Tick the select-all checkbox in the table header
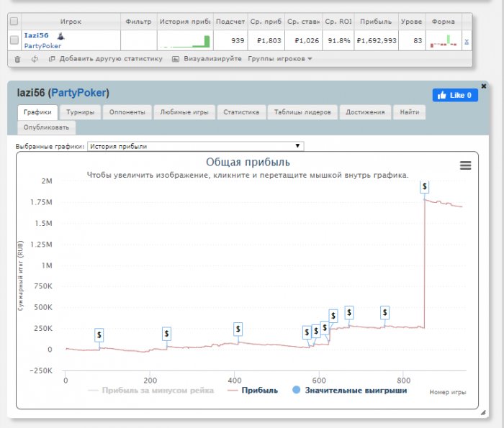504x428 pixels. pos(14,22)
